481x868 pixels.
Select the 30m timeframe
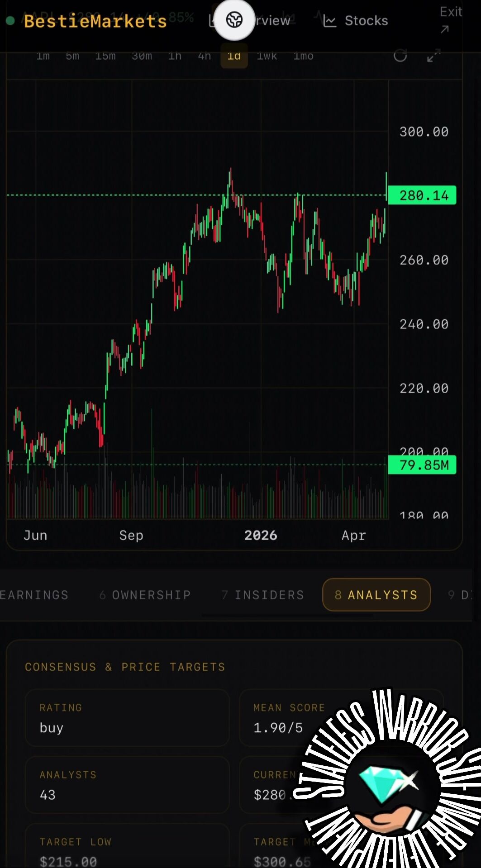pyautogui.click(x=142, y=56)
